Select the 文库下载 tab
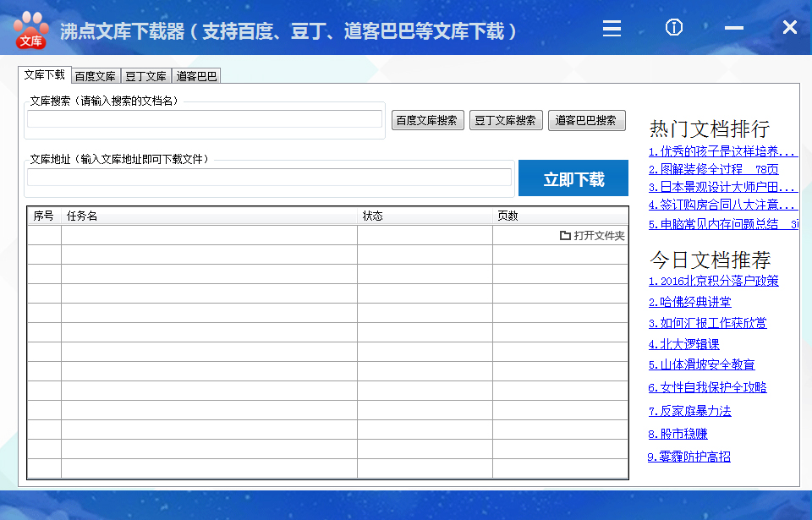 (45, 74)
